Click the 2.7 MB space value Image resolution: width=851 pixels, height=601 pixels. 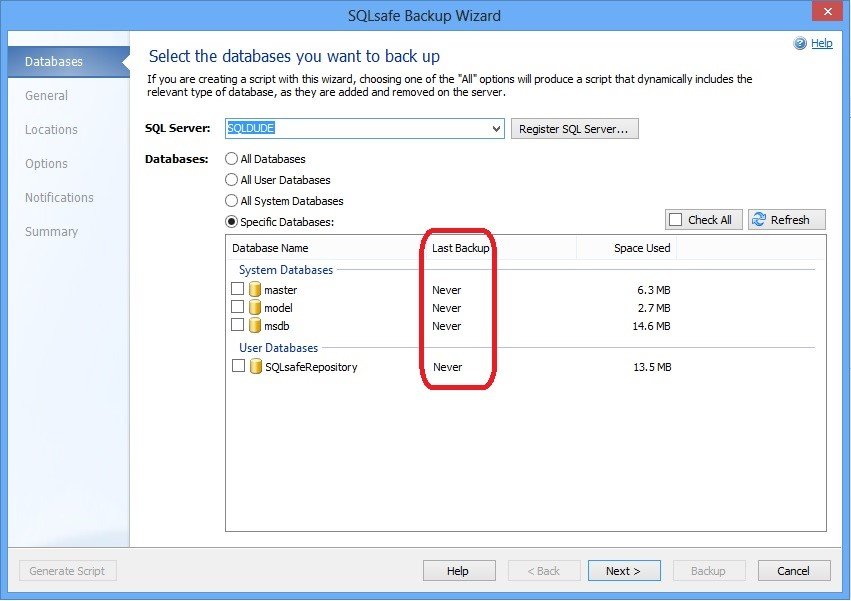(653, 308)
